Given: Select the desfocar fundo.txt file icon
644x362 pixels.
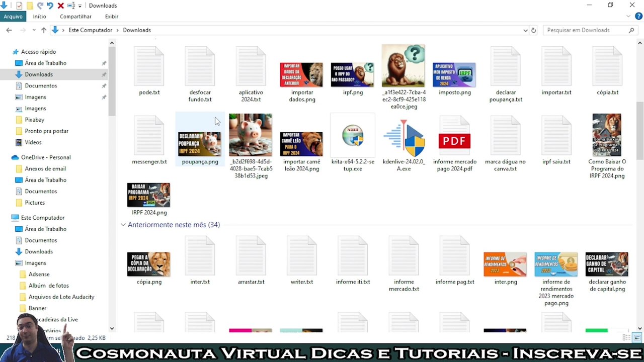Looking at the screenshot, I should (x=200, y=66).
